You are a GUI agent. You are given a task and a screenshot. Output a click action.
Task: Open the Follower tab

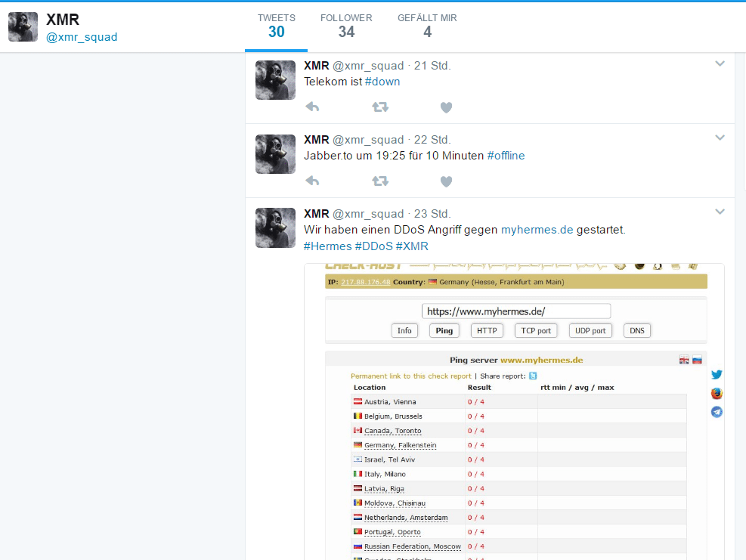coord(346,26)
